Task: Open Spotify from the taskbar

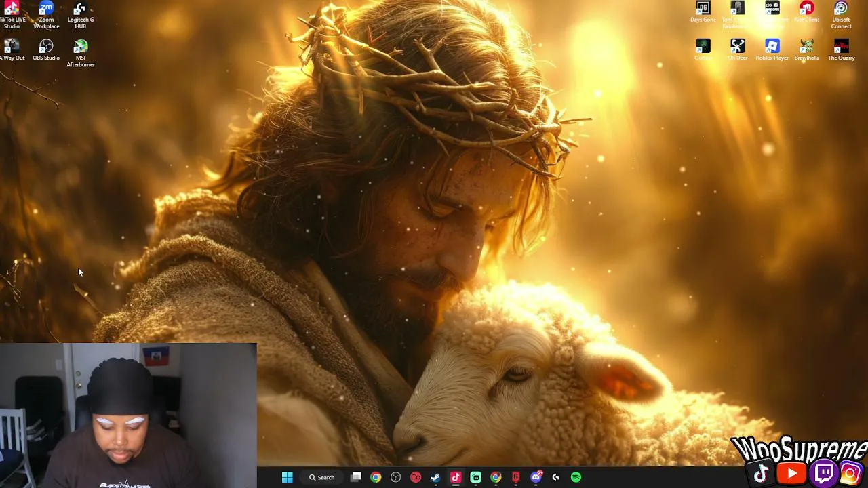Action: 576,477
